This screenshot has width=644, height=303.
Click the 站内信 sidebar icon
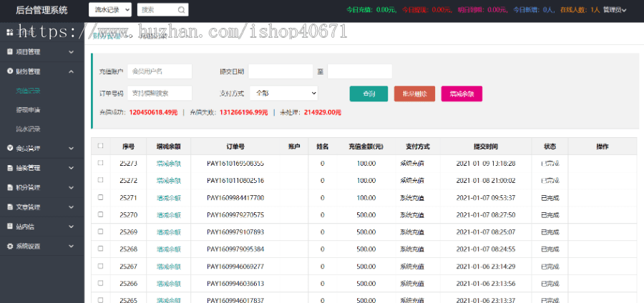pos(9,227)
